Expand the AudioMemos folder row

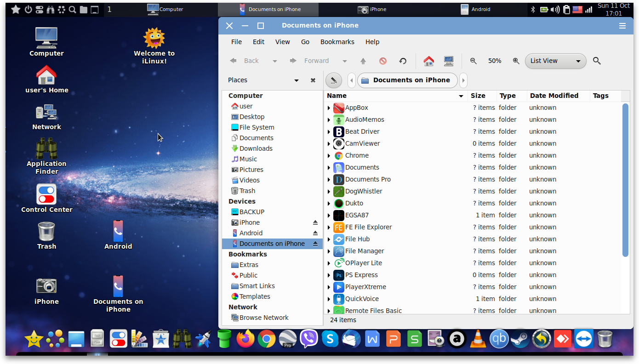[329, 120]
